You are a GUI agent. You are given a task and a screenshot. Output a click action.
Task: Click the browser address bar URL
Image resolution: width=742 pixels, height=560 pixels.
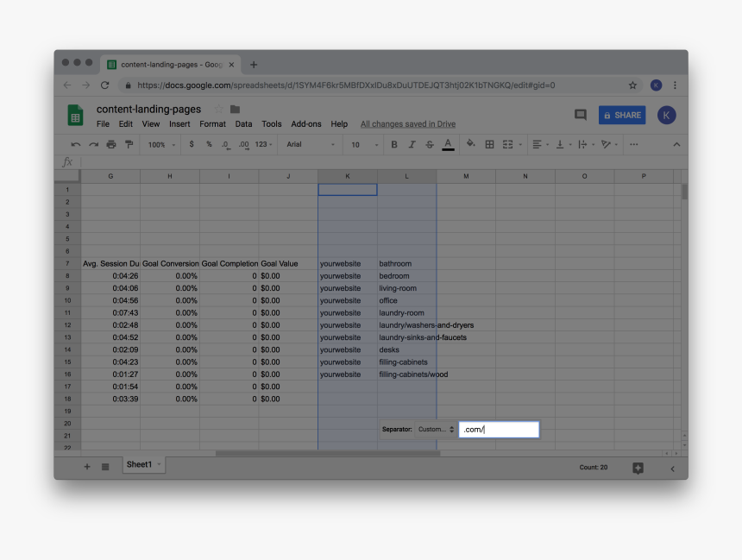[346, 85]
